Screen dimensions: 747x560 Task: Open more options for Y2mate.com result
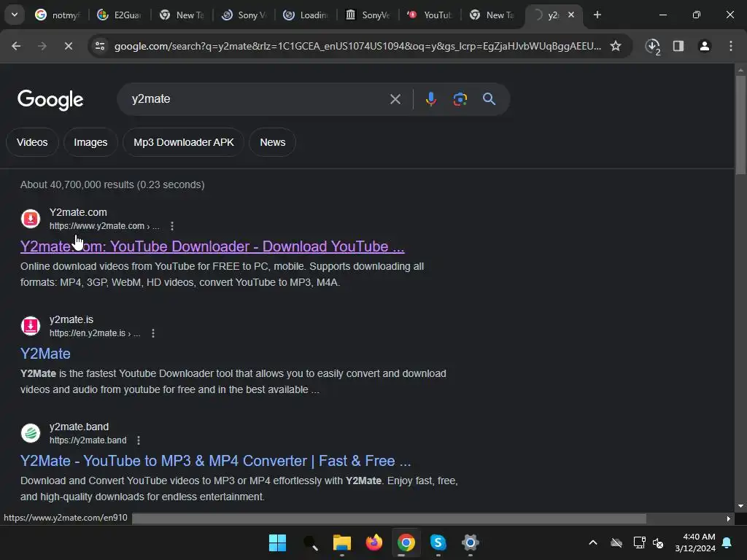coord(172,226)
